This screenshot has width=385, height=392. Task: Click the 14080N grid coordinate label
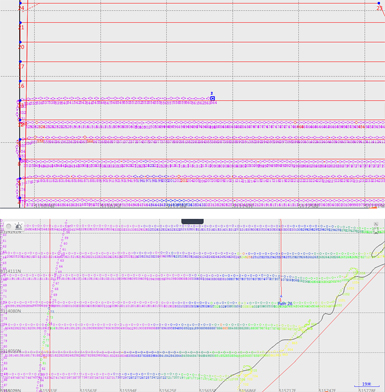pyautogui.click(x=11, y=311)
